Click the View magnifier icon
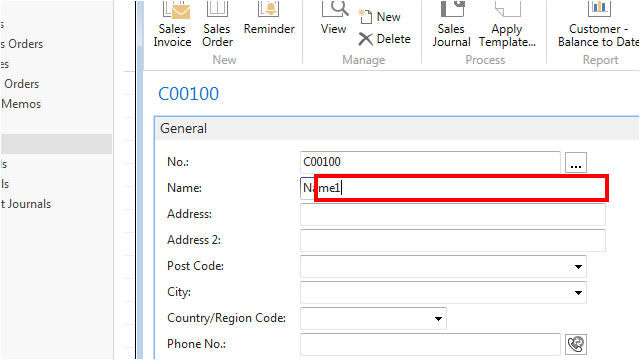The image size is (640, 360). (x=335, y=9)
